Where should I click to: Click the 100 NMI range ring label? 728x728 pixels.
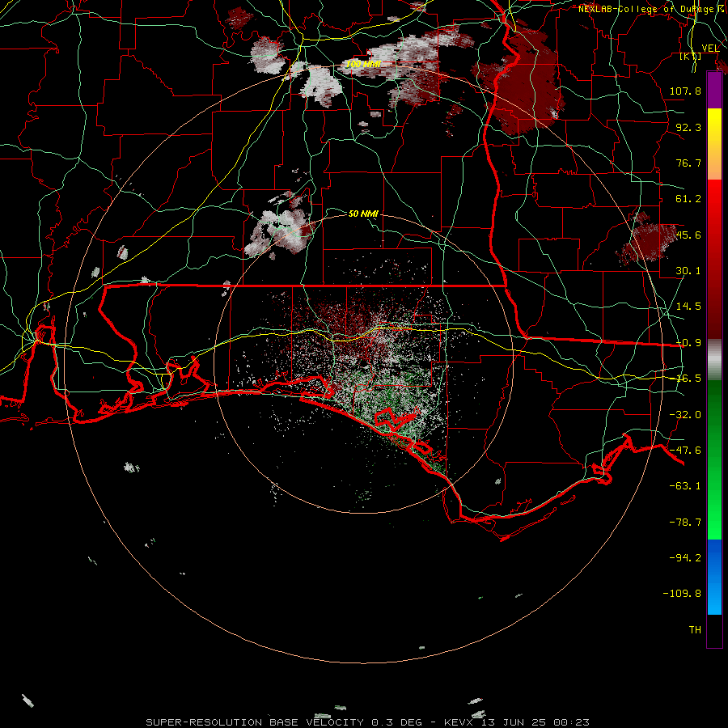(363, 64)
